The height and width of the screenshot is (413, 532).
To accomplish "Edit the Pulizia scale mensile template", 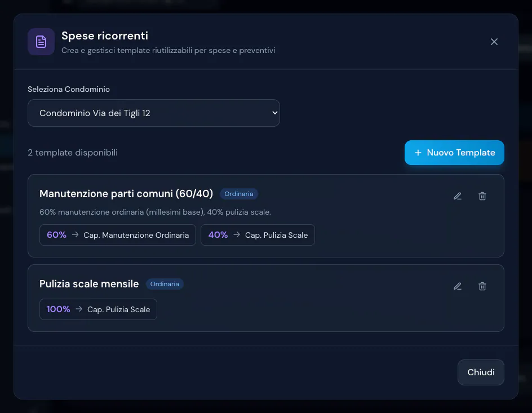I will point(458,286).
